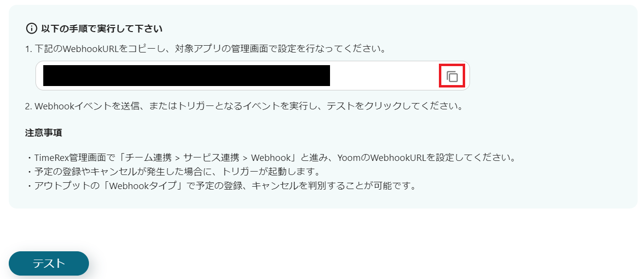
Task: Click the step 2 Webhookイベント instruction text
Action: click(x=244, y=106)
